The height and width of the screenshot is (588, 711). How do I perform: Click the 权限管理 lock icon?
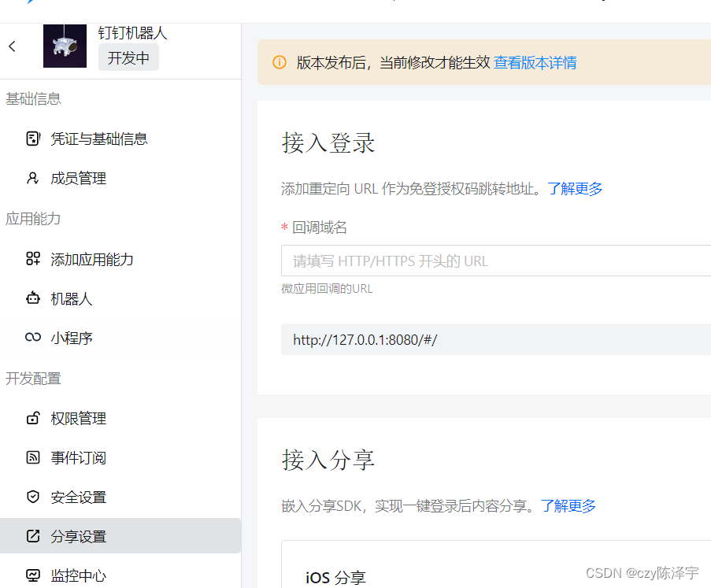[32, 418]
